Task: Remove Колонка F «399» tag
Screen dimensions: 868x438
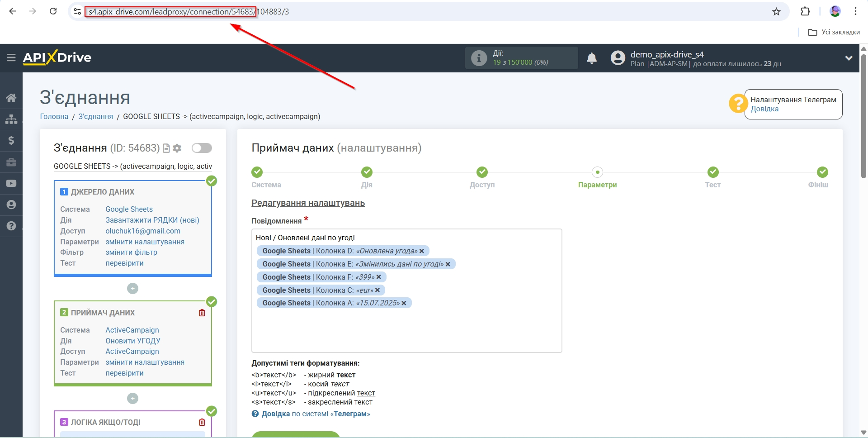Action: tap(379, 277)
